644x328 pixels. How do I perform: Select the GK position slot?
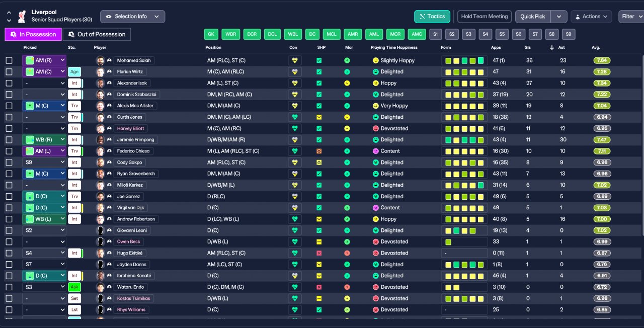(211, 34)
